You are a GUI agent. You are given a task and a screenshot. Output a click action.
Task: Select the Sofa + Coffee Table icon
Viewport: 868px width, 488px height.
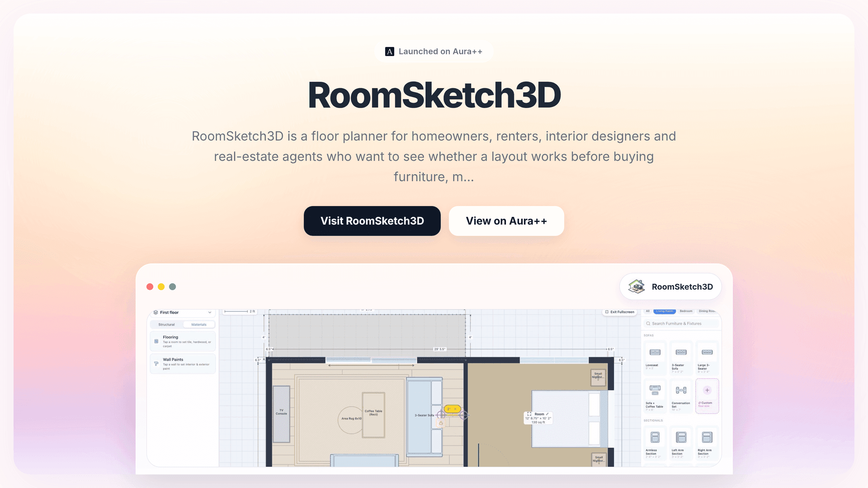[x=655, y=390]
